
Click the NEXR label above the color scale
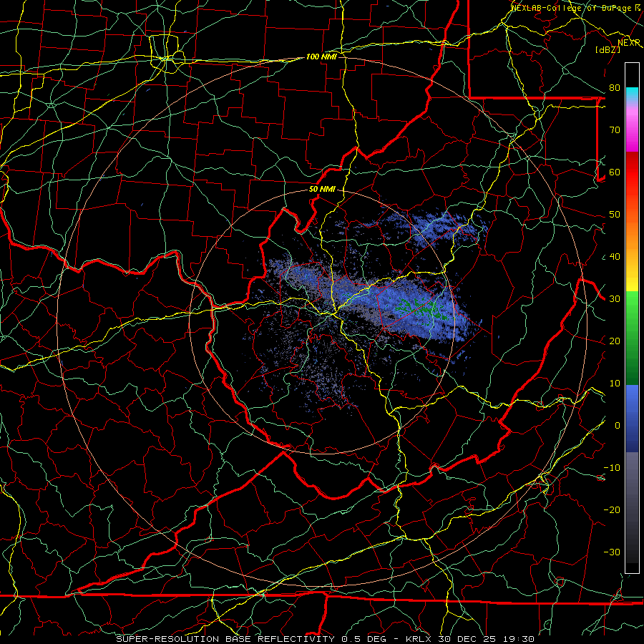click(x=629, y=43)
